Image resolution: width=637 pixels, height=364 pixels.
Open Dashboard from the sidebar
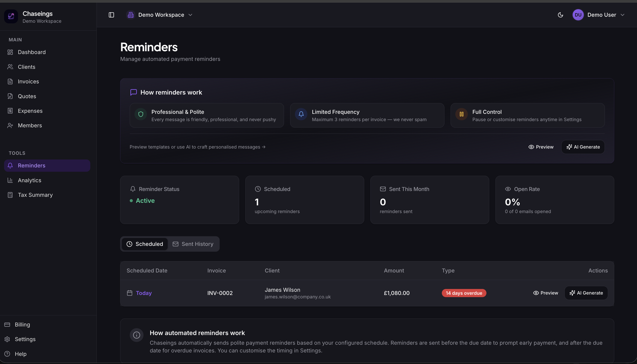coord(32,52)
